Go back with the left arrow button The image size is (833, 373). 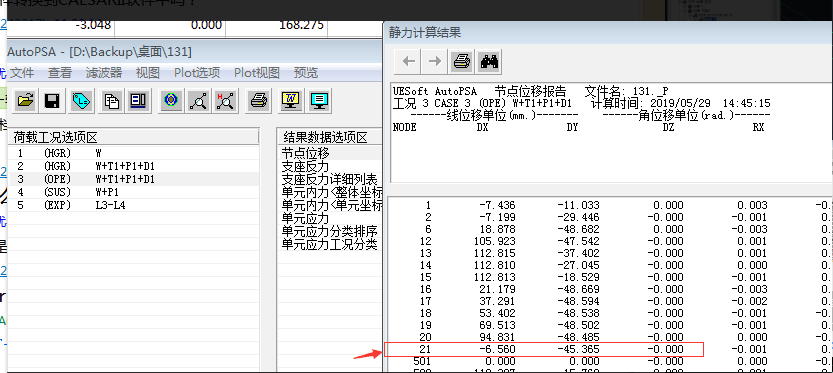(409, 62)
